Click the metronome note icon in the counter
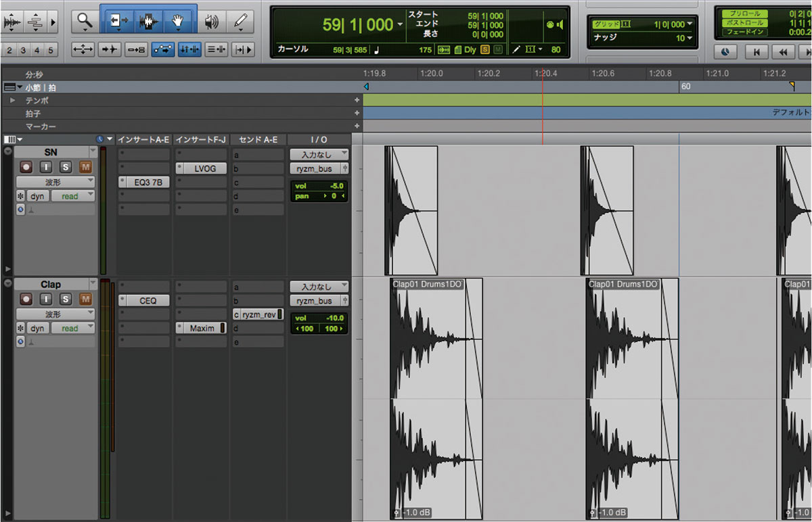 pyautogui.click(x=377, y=49)
